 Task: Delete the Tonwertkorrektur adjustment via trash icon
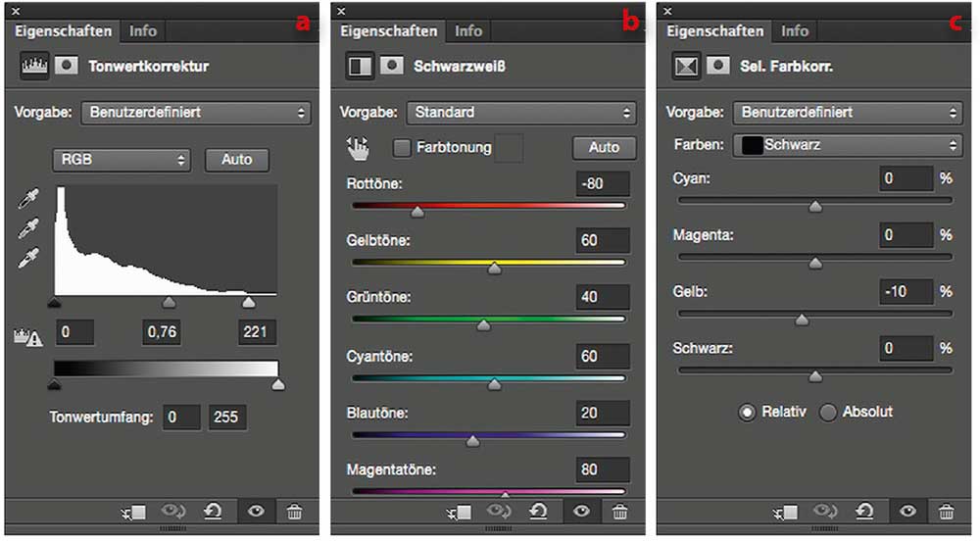[x=294, y=512]
